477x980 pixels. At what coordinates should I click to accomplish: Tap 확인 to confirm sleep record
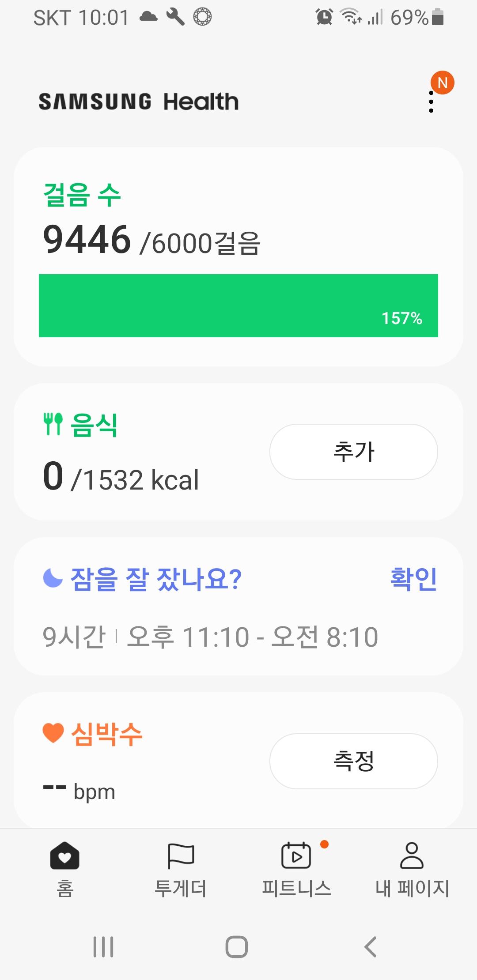click(413, 579)
